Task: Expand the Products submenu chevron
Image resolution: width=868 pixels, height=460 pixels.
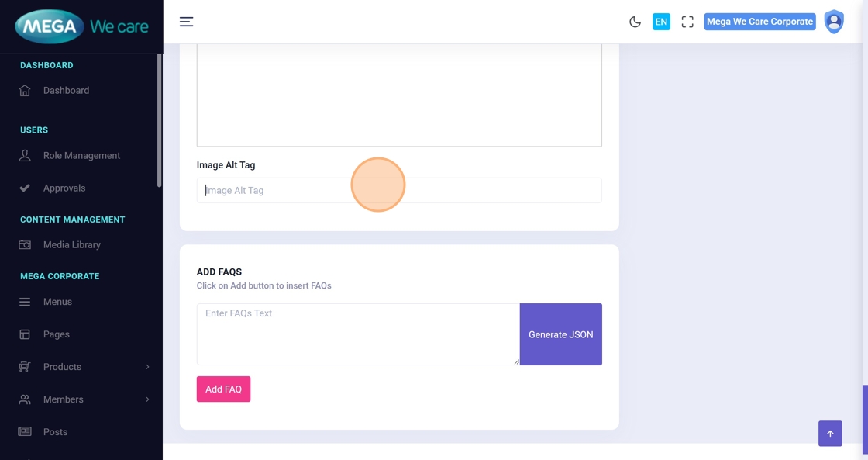Action: click(147, 367)
